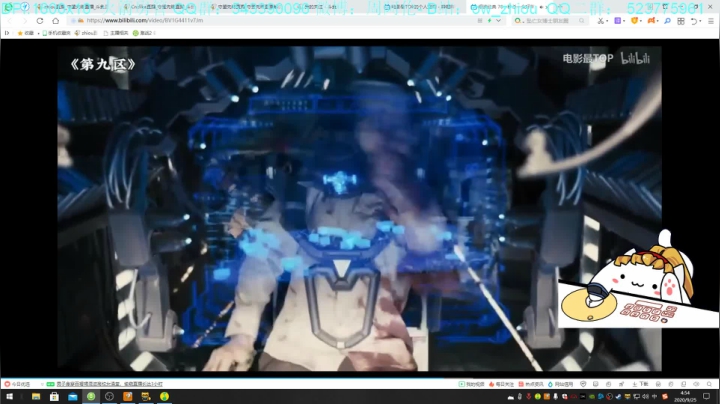Image resolution: width=720 pixels, height=404 pixels.
Task: Expand the undo closed tab dropdown
Action: point(700,21)
